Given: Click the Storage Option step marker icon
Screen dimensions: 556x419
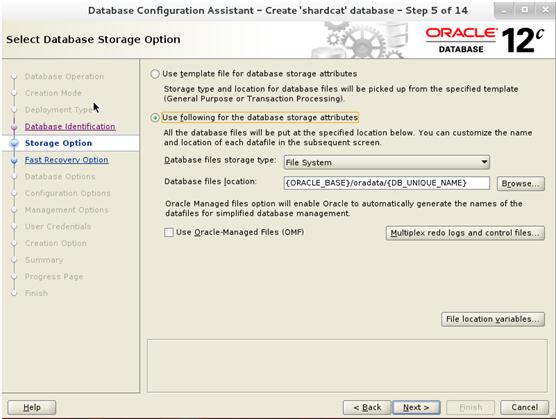Looking at the screenshot, I should pos(14,143).
